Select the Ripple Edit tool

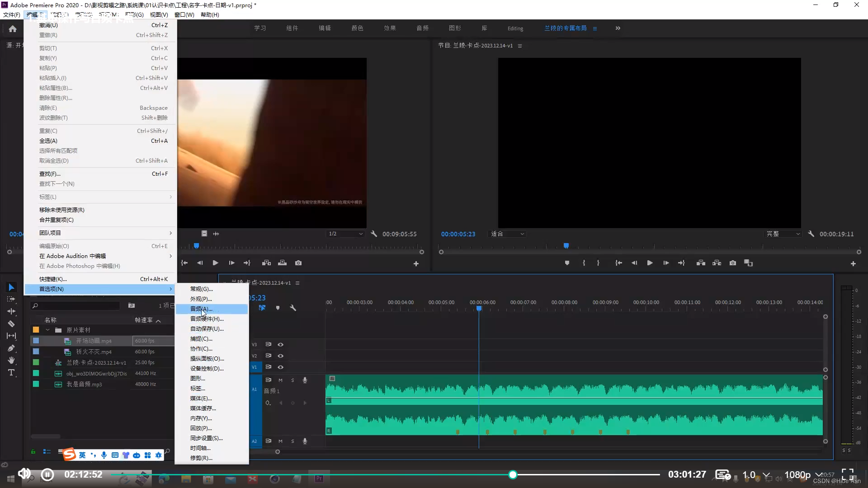(11, 311)
